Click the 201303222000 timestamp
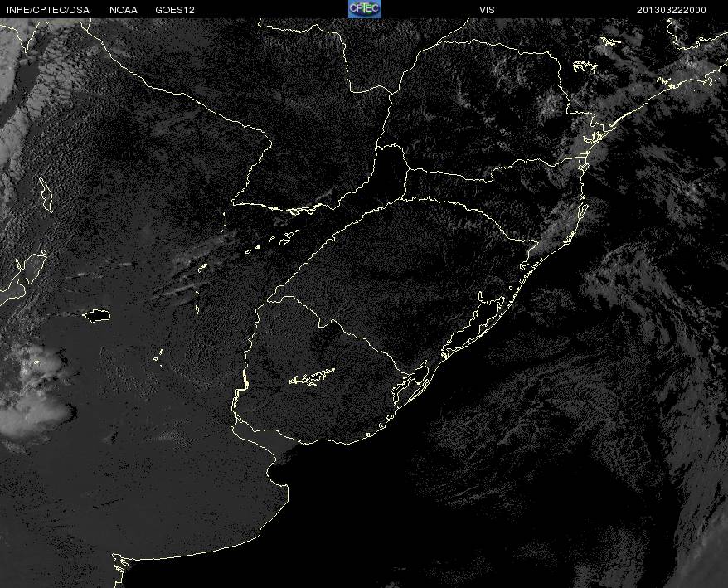 tap(672, 10)
